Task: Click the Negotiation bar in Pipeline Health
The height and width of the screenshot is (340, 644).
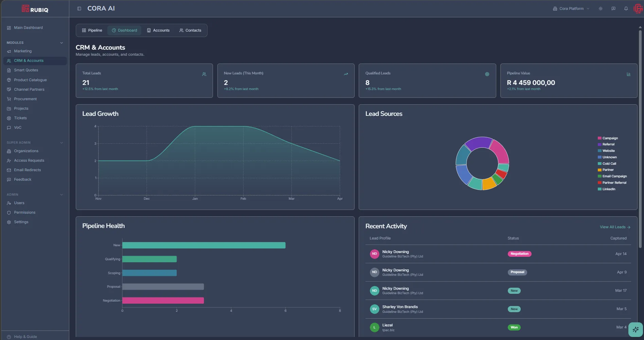Action: coord(163,301)
